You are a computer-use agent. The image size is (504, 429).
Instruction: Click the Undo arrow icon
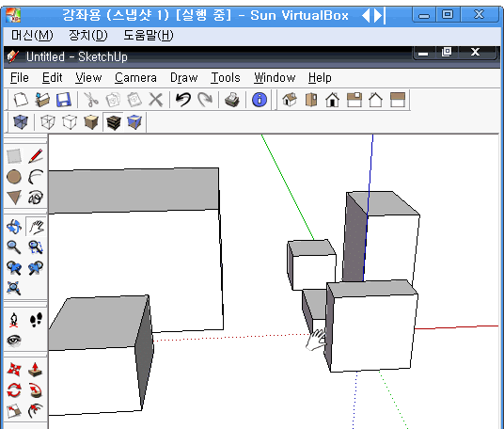click(183, 100)
